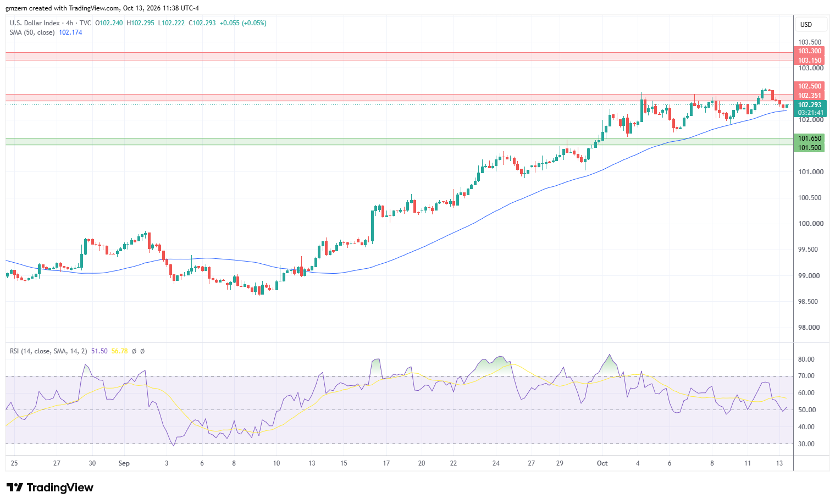835x504 pixels.
Task: Click the 101.000 price axis tick
Action: tap(811, 172)
